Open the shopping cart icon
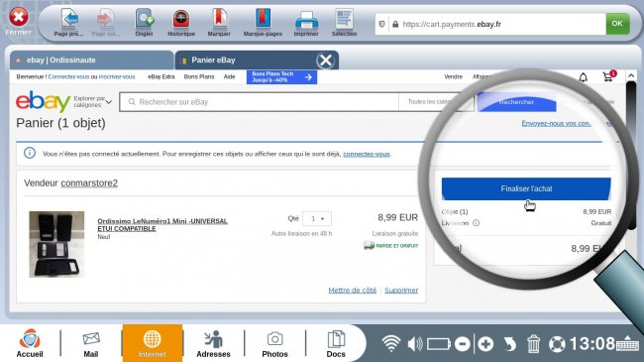 click(608, 76)
